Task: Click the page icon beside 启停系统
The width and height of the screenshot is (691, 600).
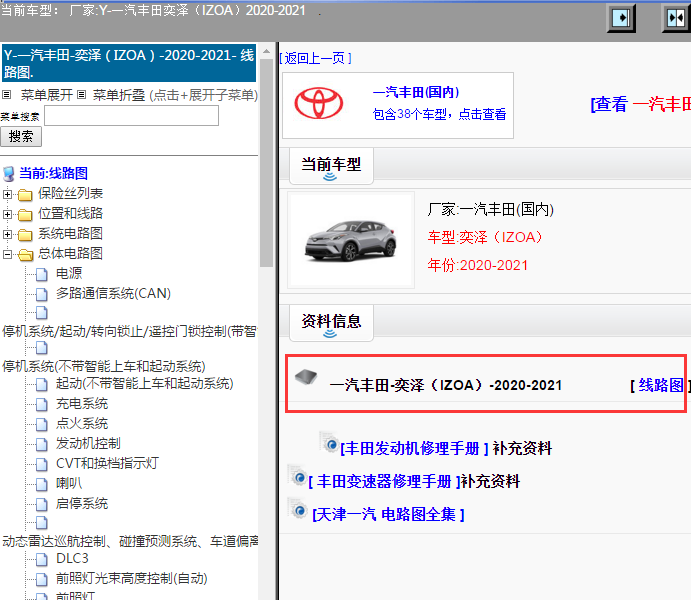Action: [41, 504]
